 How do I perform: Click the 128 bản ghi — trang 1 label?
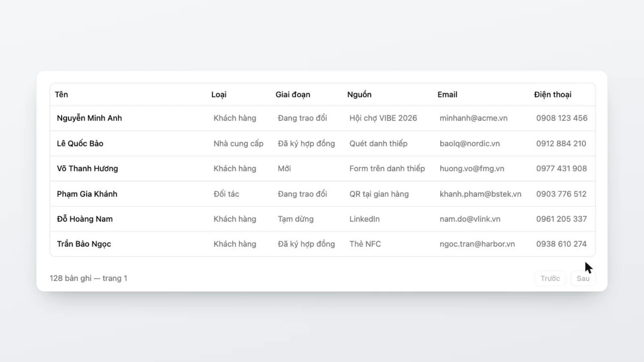point(89,278)
